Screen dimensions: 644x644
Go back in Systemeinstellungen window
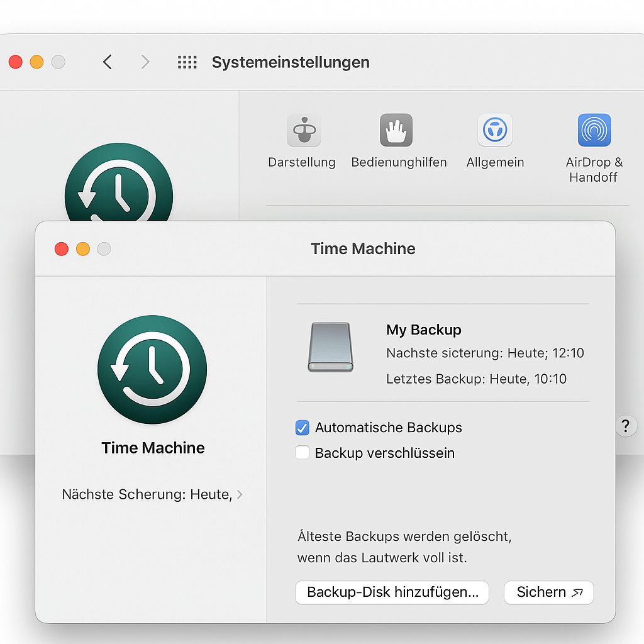(107, 62)
